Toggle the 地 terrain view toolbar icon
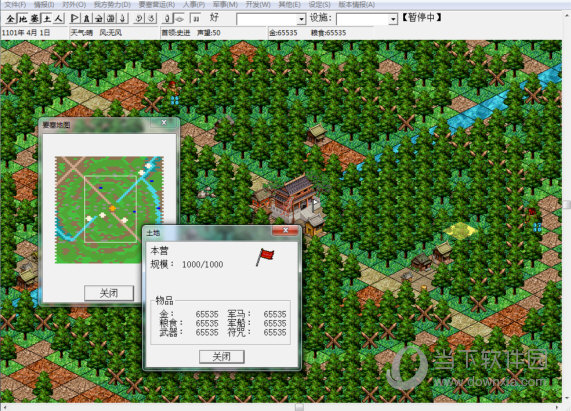The width and height of the screenshot is (571, 411). tap(23, 18)
